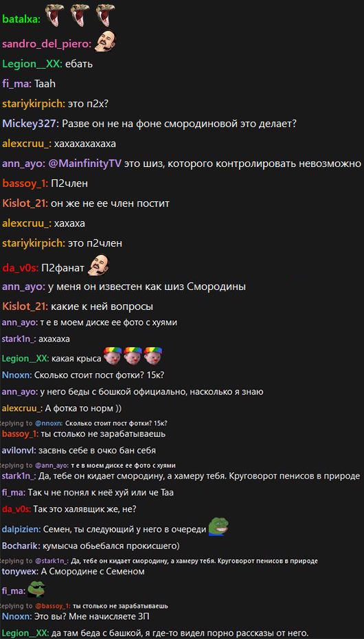The width and height of the screenshot is (364, 639).
Task: Click the frog emote in dalpizien's message
Action: pos(218,526)
